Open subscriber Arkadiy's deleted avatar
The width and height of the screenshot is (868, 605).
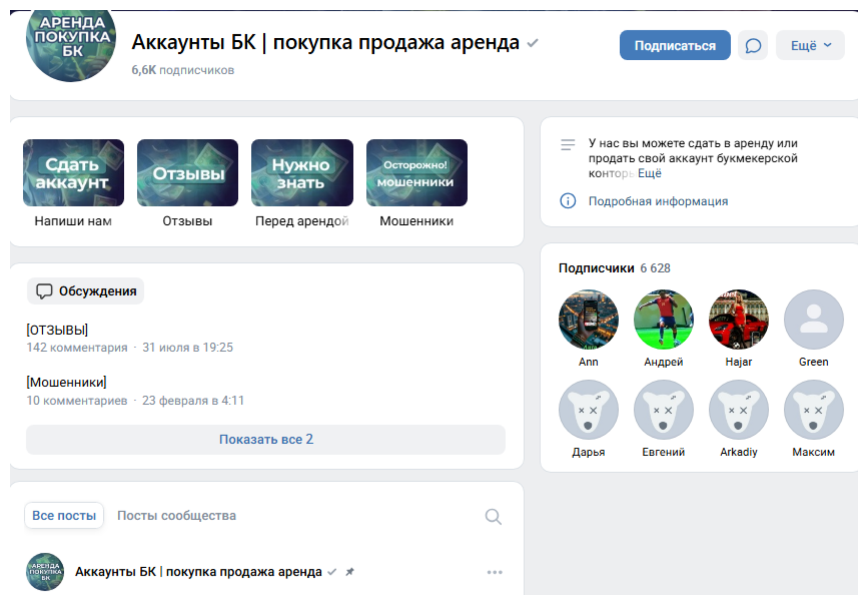(x=739, y=410)
